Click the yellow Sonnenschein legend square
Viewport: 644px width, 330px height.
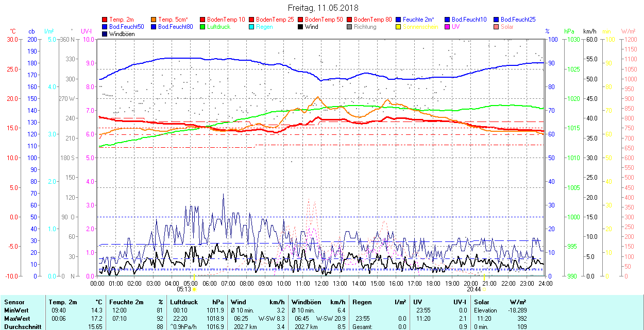pos(399,27)
